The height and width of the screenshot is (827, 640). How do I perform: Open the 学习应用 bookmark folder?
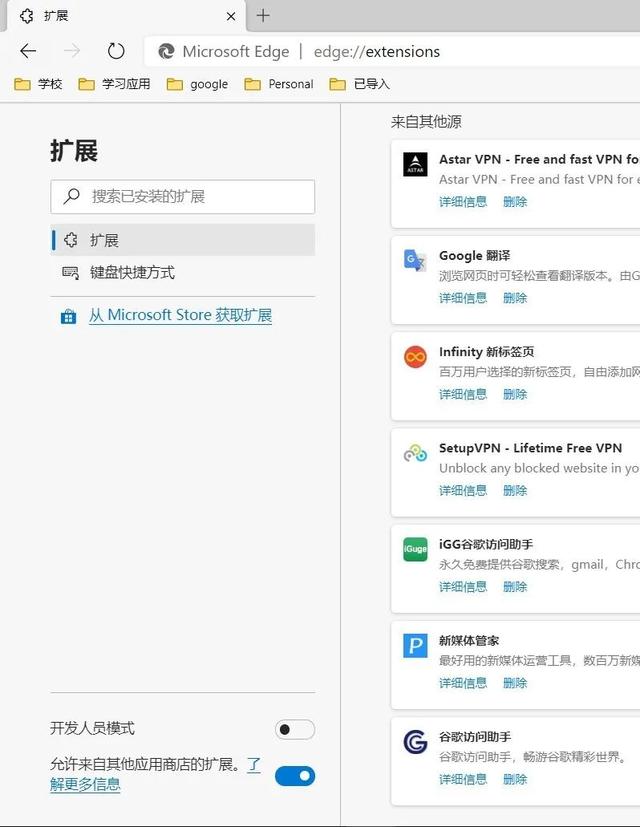pos(114,84)
